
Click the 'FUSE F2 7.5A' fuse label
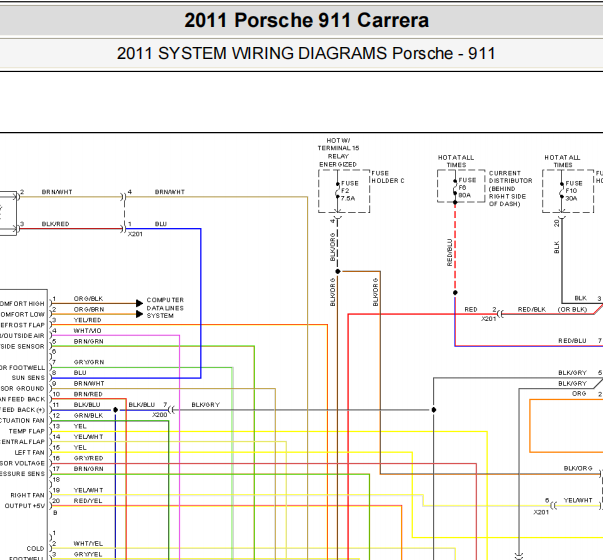click(349, 191)
